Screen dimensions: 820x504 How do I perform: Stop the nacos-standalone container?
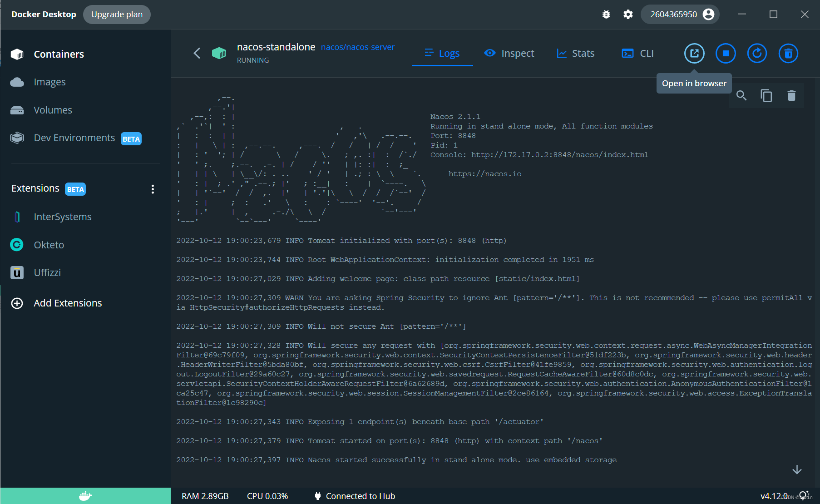click(x=726, y=54)
